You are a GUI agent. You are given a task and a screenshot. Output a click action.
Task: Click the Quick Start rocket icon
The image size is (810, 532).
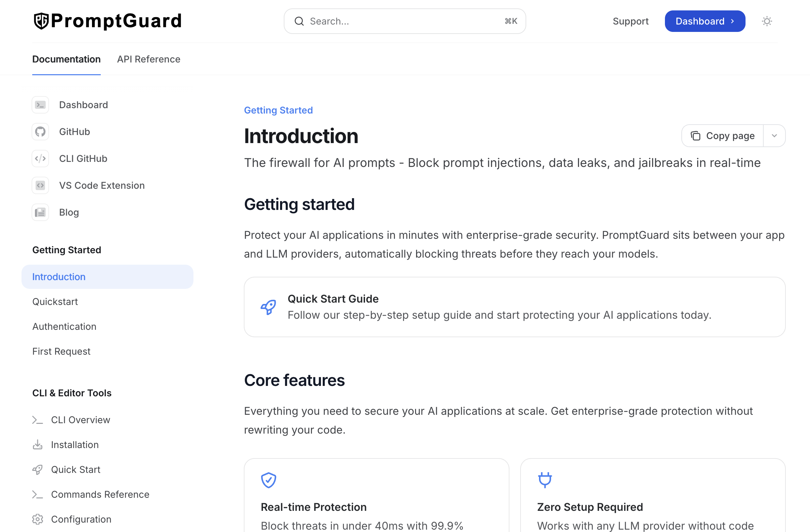point(37,470)
